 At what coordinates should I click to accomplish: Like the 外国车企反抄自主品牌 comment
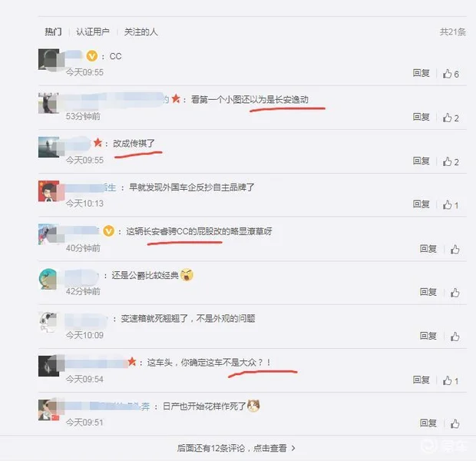coord(451,205)
